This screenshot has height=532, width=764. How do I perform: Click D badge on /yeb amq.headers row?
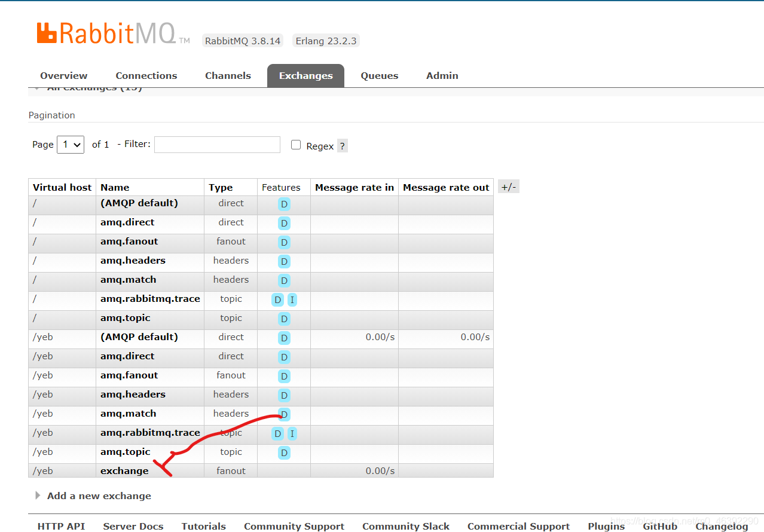pos(284,396)
